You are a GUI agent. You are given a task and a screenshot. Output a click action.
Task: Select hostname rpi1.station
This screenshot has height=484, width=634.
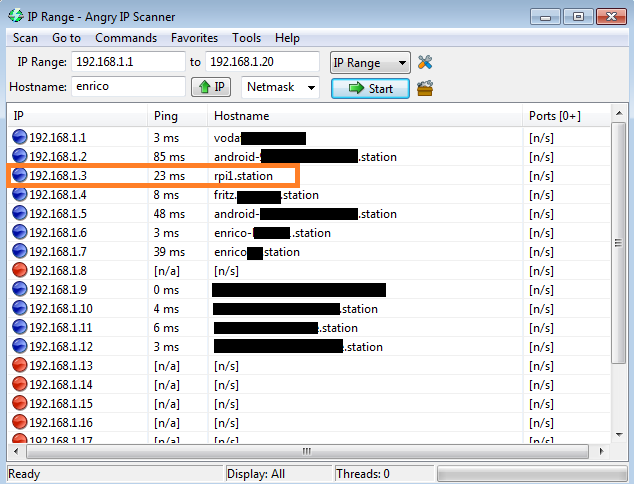tap(243, 176)
